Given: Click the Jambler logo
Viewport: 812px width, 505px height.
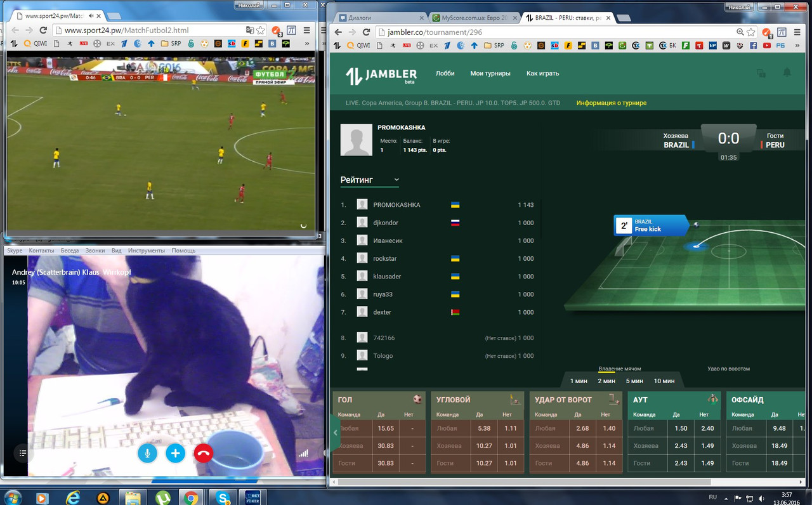Looking at the screenshot, I should [381, 75].
